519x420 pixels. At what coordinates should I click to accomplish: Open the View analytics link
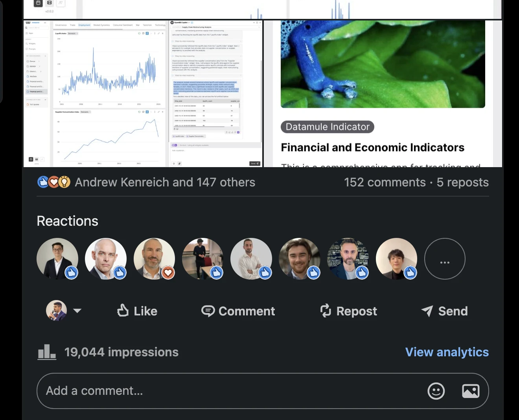pyautogui.click(x=447, y=352)
